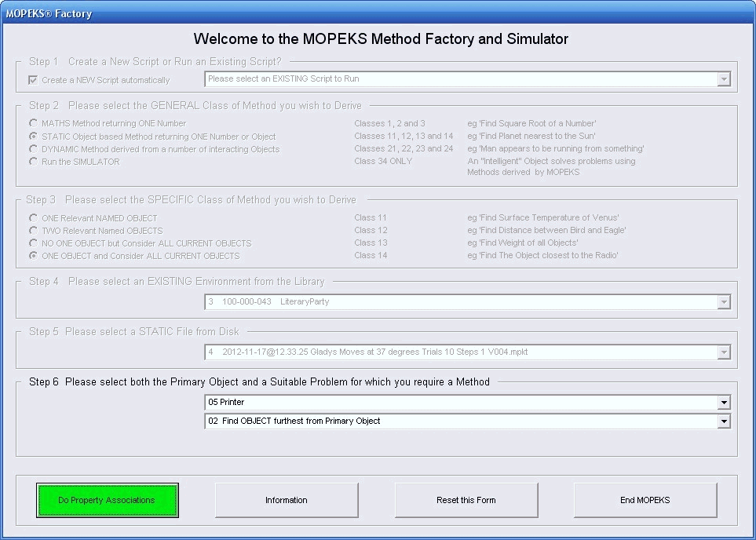
Task: Click the 05 Printer combo box field
Action: pos(468,402)
